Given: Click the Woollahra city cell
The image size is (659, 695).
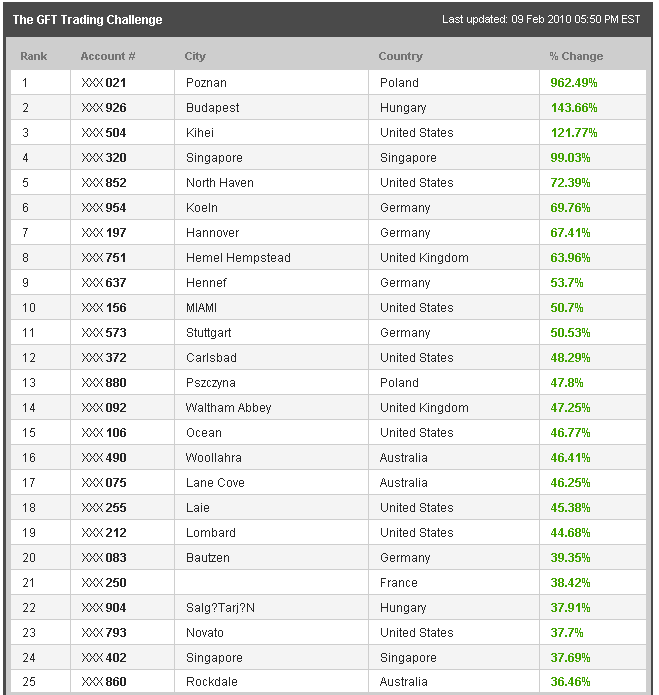Looking at the screenshot, I should click(x=213, y=458).
